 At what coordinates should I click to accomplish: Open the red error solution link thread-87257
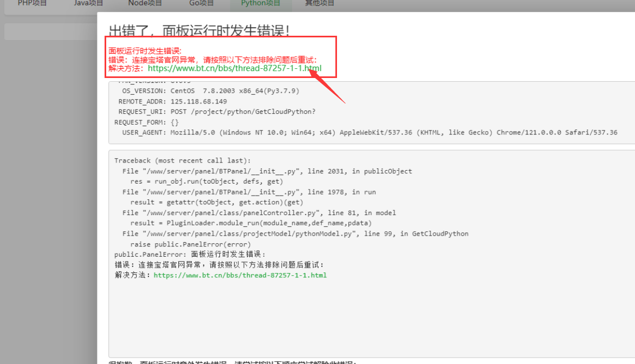(235, 68)
